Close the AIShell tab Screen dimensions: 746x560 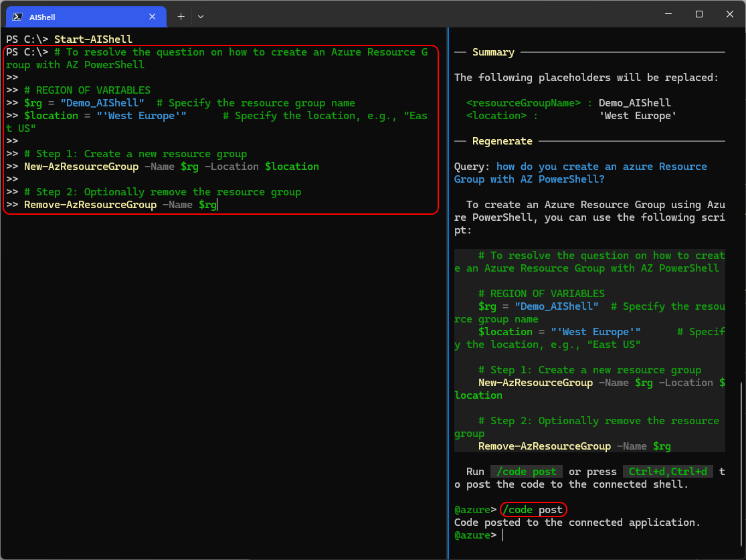point(153,17)
